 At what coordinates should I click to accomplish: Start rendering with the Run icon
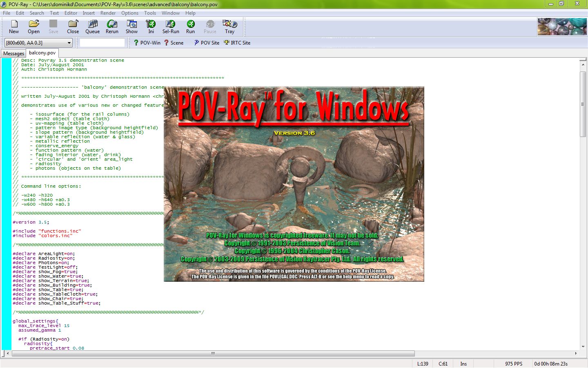pyautogui.click(x=191, y=27)
